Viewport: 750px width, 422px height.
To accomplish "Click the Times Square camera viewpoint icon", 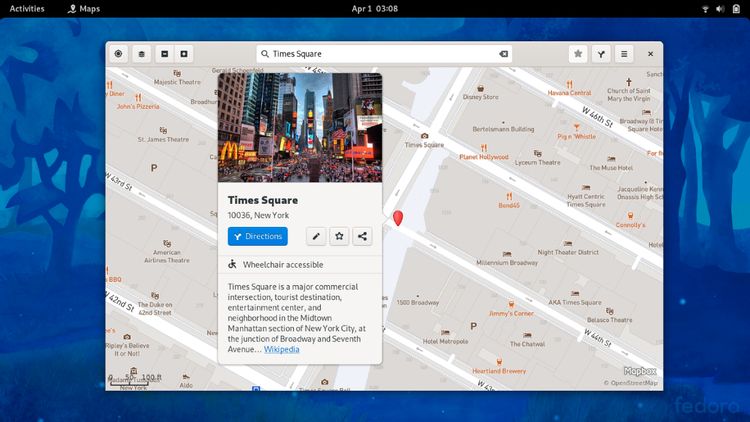I will 424,136.
